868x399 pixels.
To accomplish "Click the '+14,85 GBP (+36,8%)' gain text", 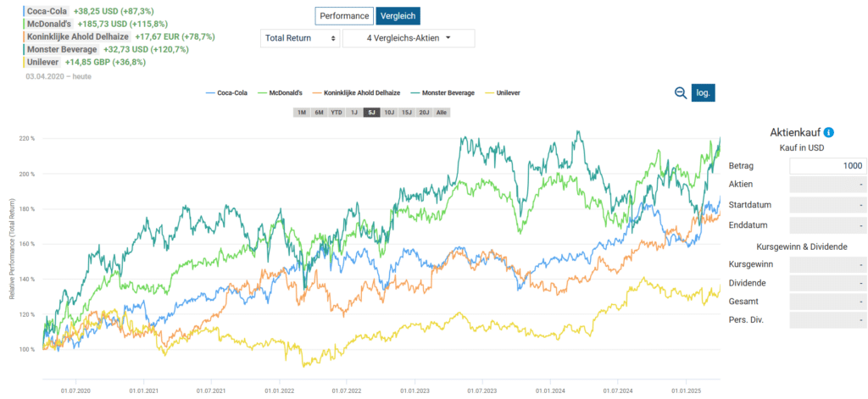I will (x=105, y=62).
